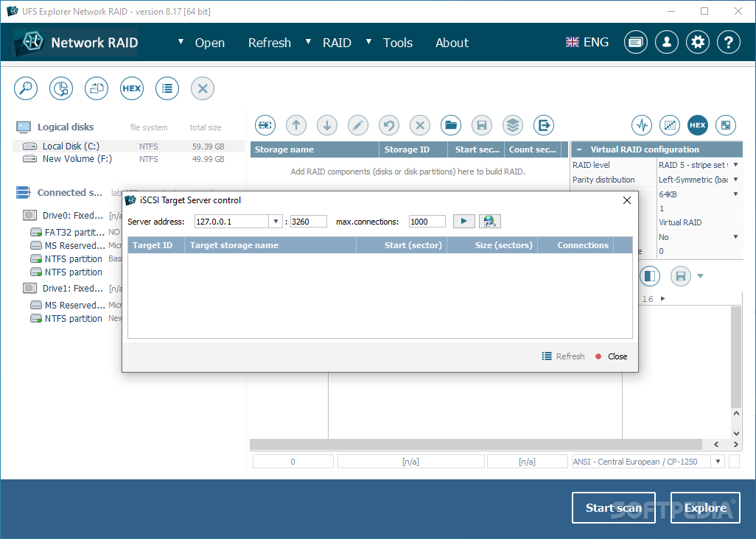
Task: Click the column view icon beside save icon
Action: point(650,276)
